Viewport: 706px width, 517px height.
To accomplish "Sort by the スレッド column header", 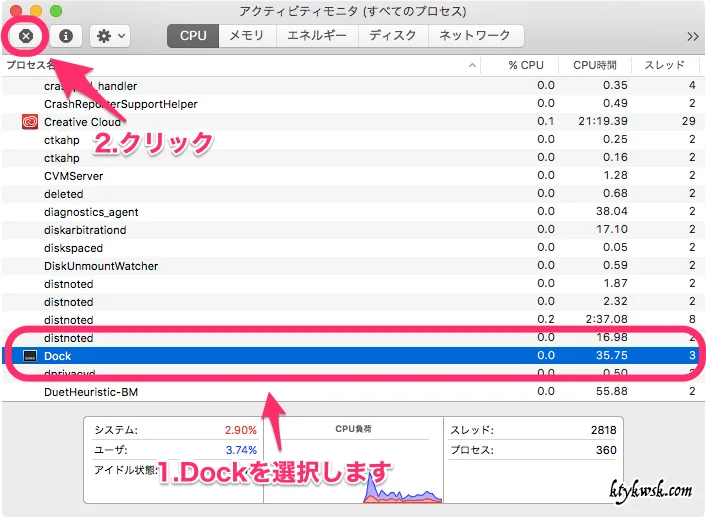I will pos(665,65).
